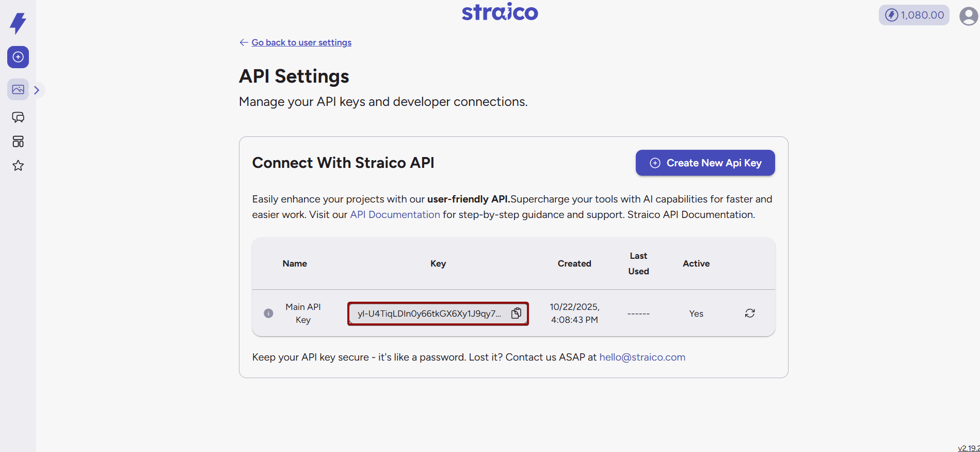
Task: Click the hello@straico.com email link
Action: [642, 357]
